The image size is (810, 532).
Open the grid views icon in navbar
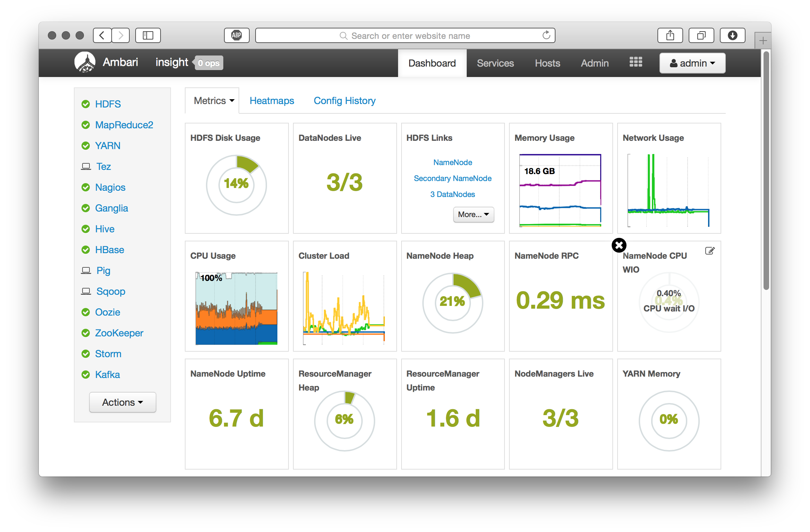tap(636, 62)
